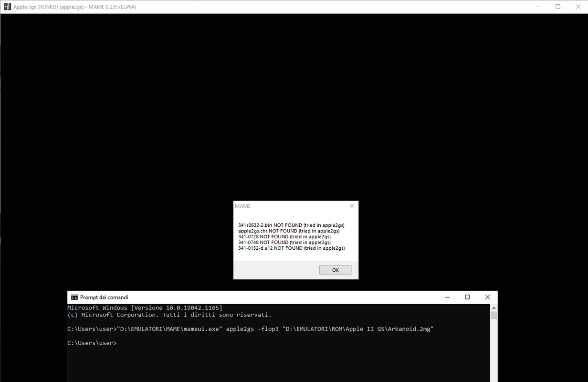This screenshot has width=588, height=382.
Task: Click the 'apple2gs.chr NOT FOUND' error line
Action: (289, 231)
